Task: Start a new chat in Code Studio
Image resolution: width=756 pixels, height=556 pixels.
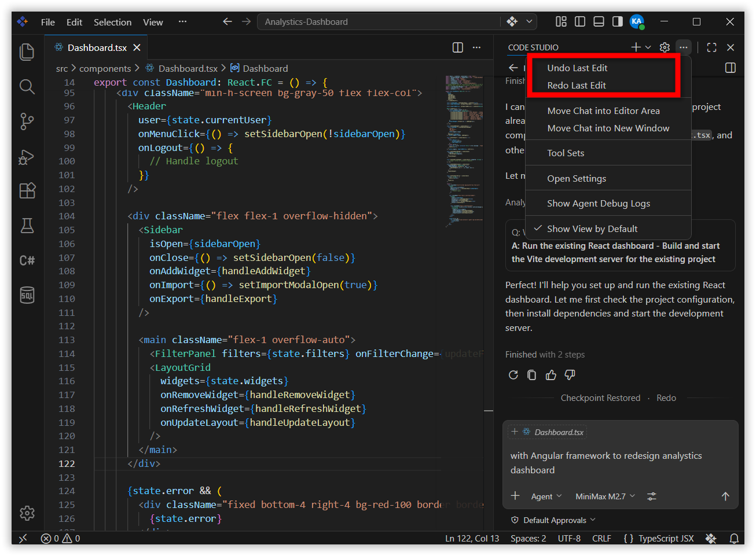Action: 636,47
